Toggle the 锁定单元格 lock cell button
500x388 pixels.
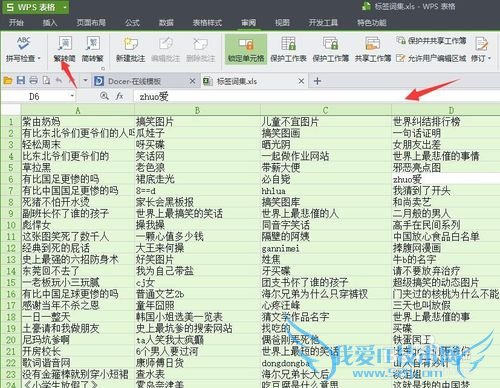[x=246, y=49]
